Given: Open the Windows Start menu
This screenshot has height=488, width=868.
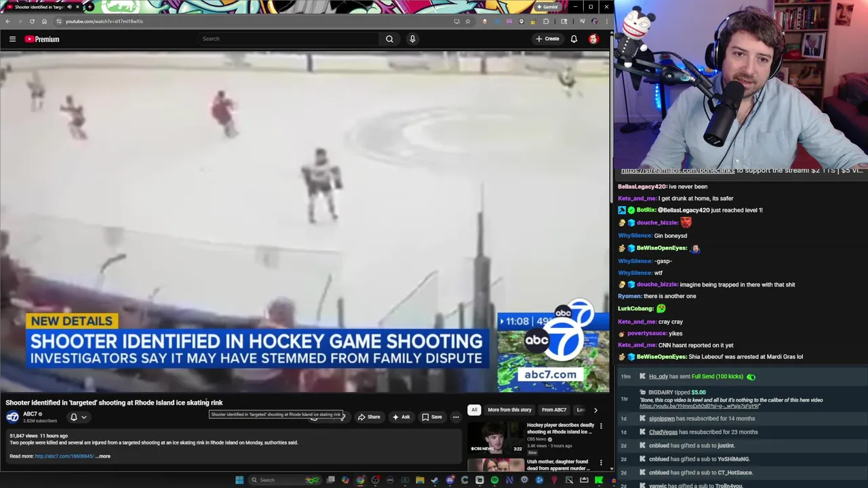Looking at the screenshot, I should 239,480.
